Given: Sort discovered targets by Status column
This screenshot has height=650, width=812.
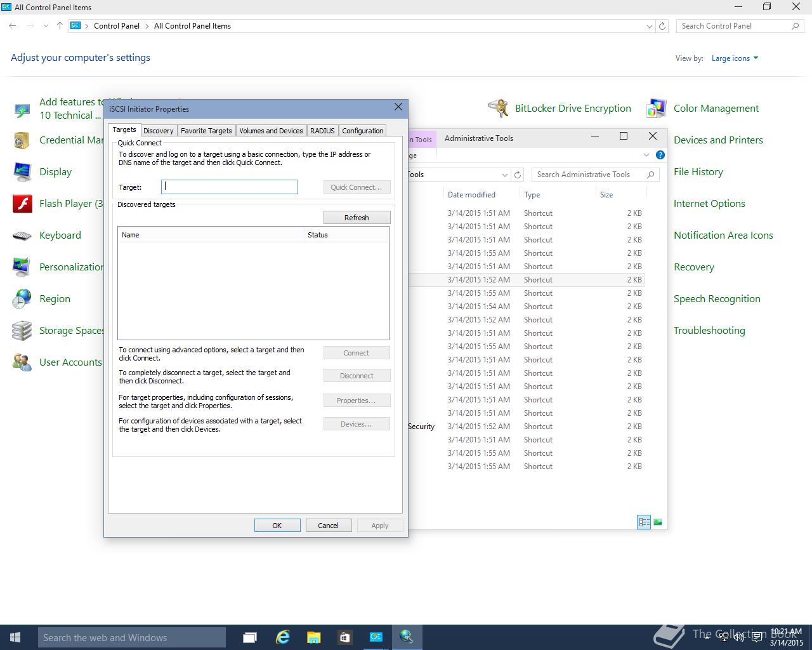Looking at the screenshot, I should pos(346,235).
